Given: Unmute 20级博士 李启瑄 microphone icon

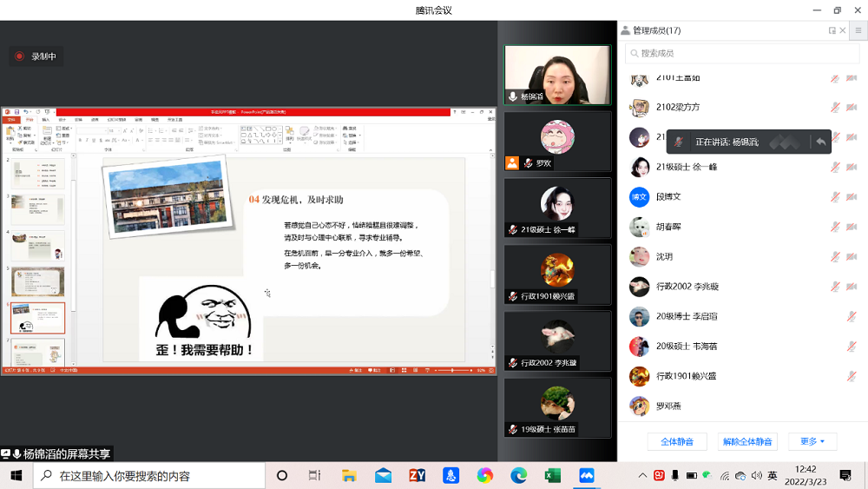Looking at the screenshot, I should (852, 317).
